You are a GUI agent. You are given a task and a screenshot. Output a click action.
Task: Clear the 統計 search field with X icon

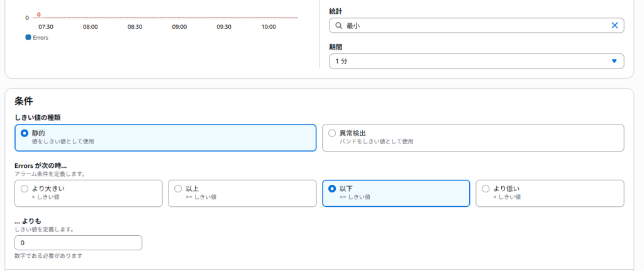(614, 25)
